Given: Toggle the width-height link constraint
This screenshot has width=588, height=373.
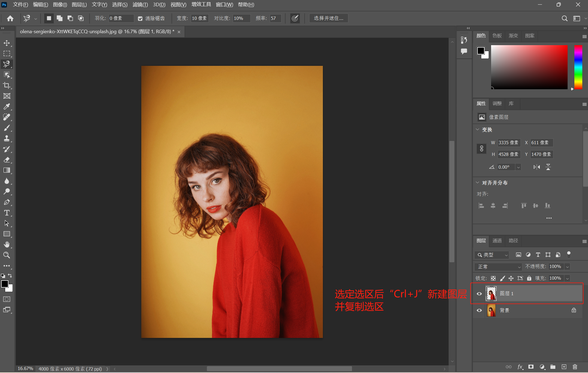Looking at the screenshot, I should pos(482,149).
